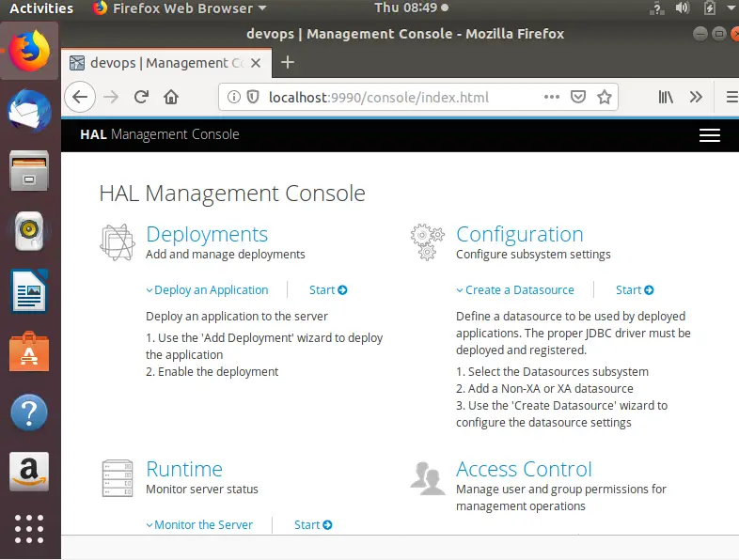
Task: Show Applications grid in the dock
Action: click(x=29, y=529)
